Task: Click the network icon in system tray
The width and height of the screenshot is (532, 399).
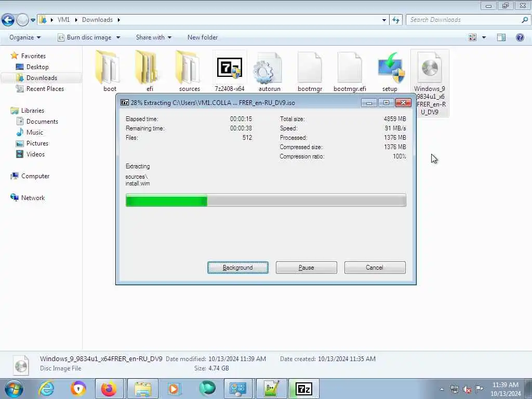Action: tap(454, 389)
